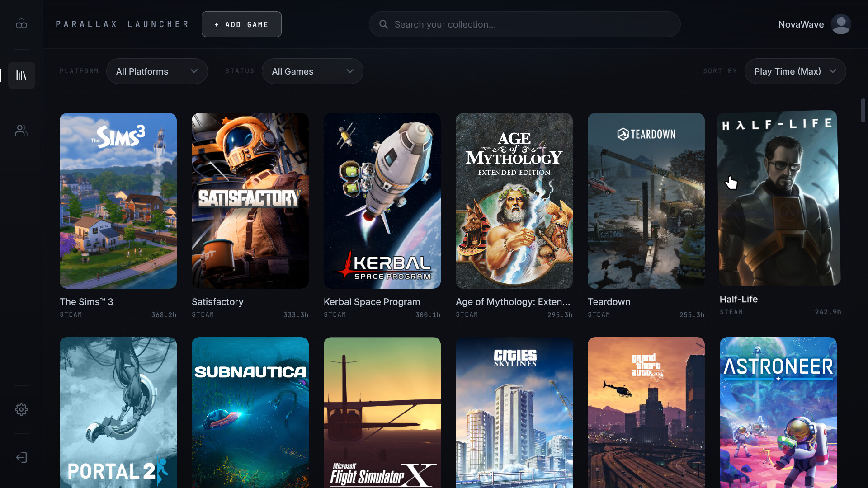The width and height of the screenshot is (868, 488).
Task: Open the All Platforms dropdown
Action: (x=157, y=71)
